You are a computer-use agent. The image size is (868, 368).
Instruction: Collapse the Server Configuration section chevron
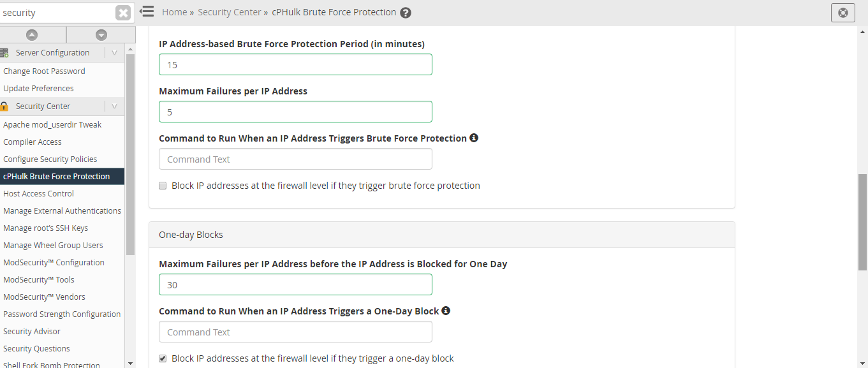115,53
